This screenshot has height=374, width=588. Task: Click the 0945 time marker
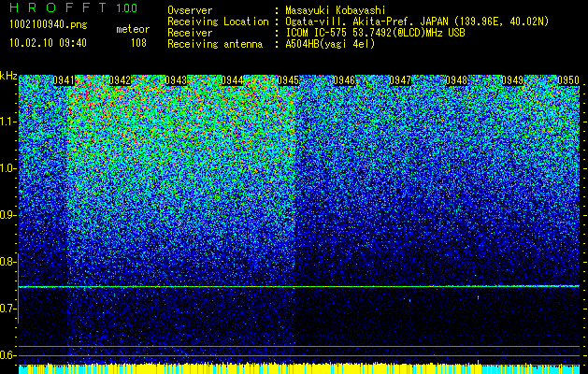pyautogui.click(x=288, y=80)
